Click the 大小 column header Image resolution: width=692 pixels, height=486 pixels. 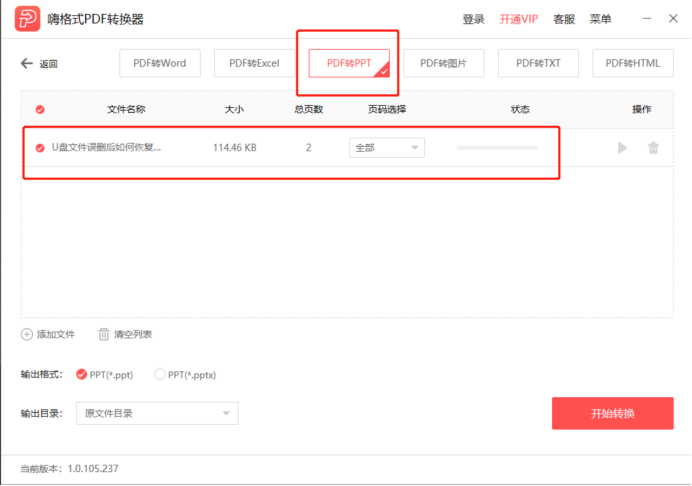(x=234, y=109)
